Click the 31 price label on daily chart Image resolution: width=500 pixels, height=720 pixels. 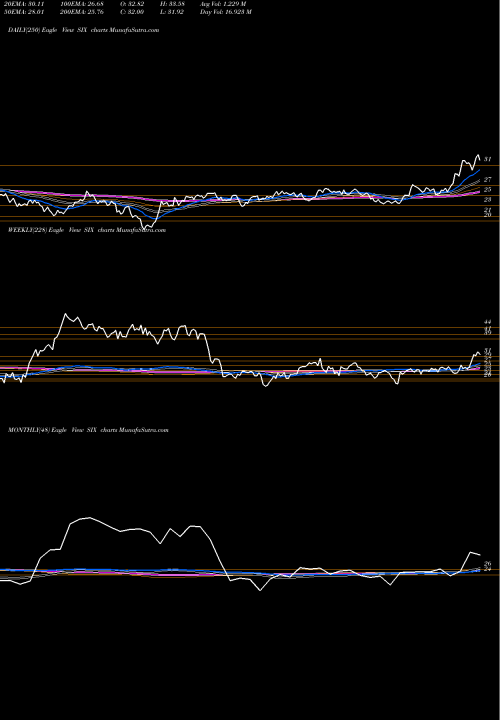(488, 159)
